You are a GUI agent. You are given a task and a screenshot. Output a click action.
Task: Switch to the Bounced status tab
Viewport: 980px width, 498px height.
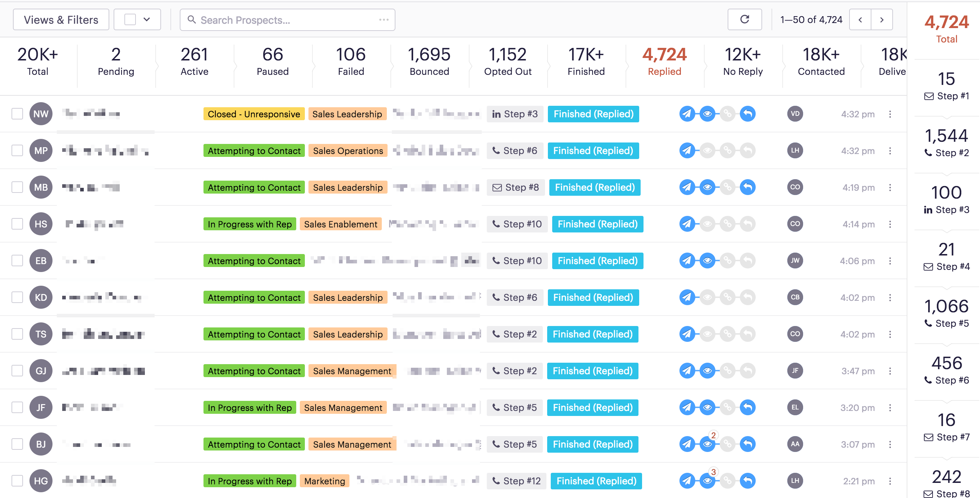point(429,62)
